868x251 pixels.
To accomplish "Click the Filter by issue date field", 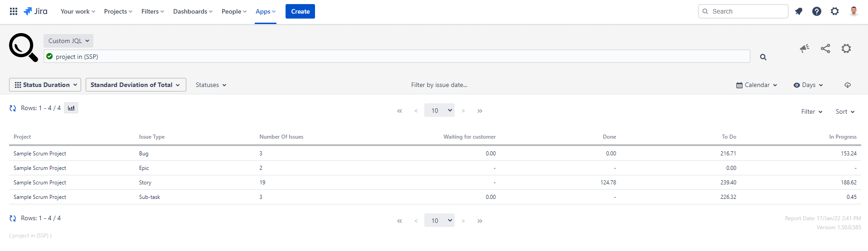I will pyautogui.click(x=439, y=85).
